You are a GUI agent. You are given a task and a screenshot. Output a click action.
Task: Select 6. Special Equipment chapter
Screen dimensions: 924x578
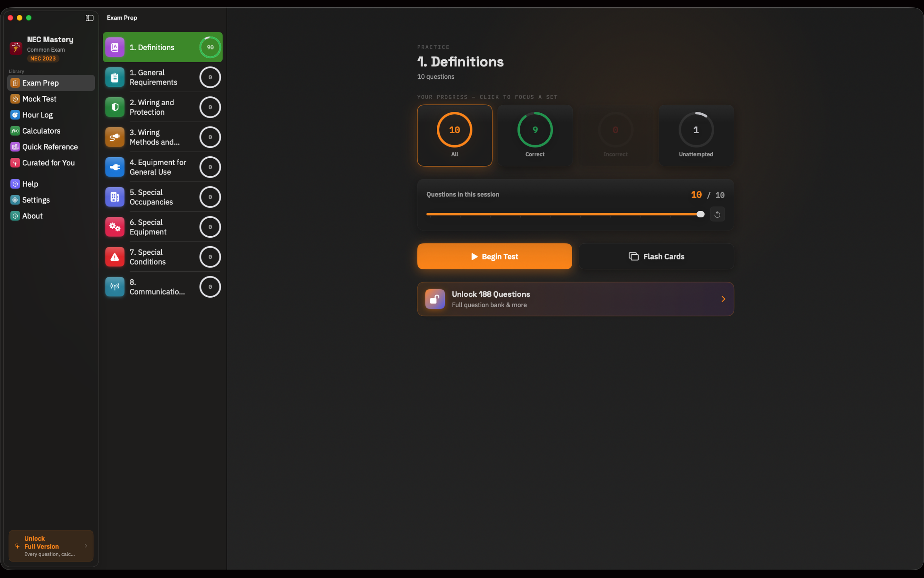(x=163, y=227)
